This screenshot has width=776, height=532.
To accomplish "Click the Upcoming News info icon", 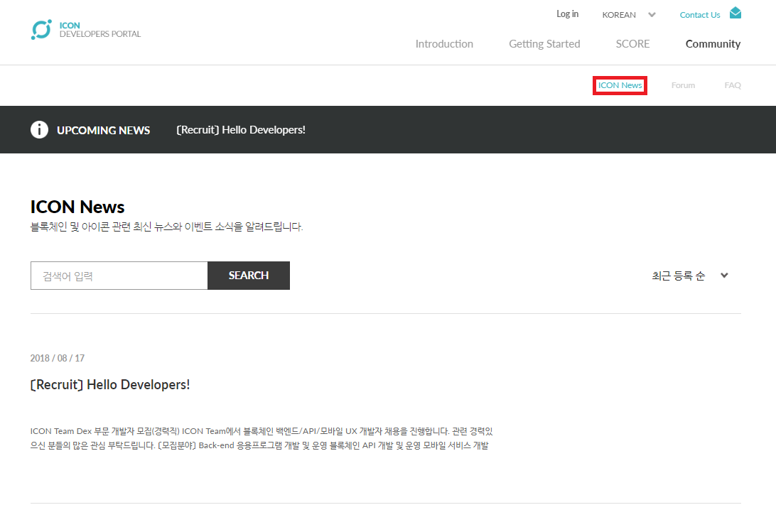I will click(40, 130).
